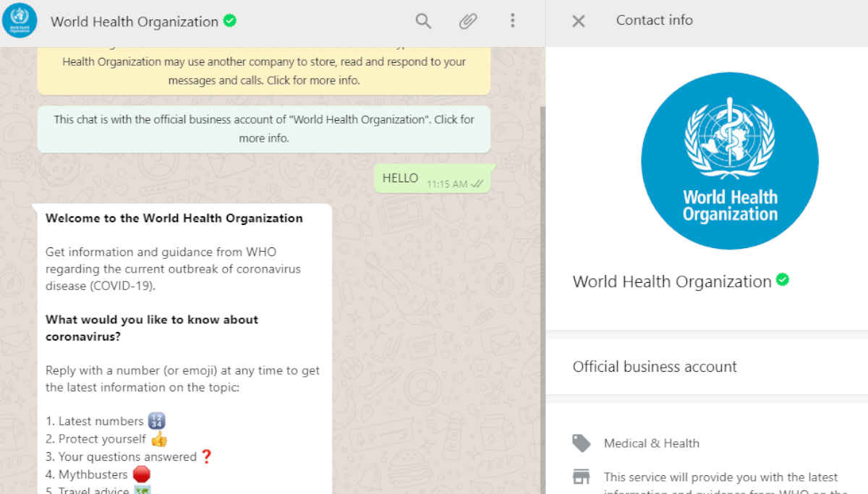Click the storefront business icon in Contact info
Viewport: 868px width, 494px height.
(582, 477)
